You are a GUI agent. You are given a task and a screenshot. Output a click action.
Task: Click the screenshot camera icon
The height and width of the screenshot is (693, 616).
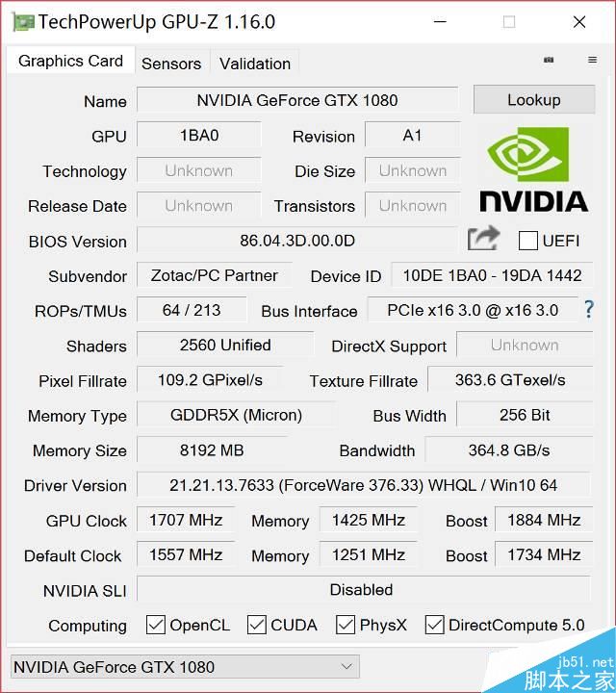[549, 61]
